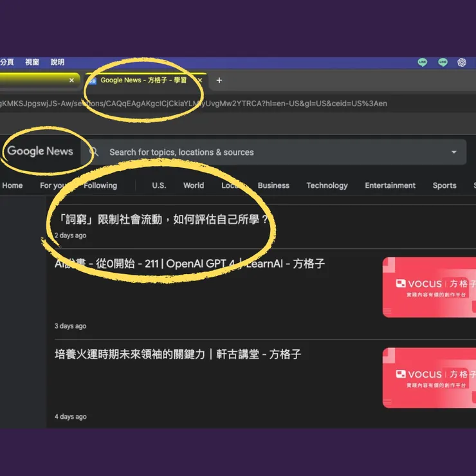The height and width of the screenshot is (476, 476).
Task: Close the yellow highlighted tab
Action: click(x=71, y=80)
